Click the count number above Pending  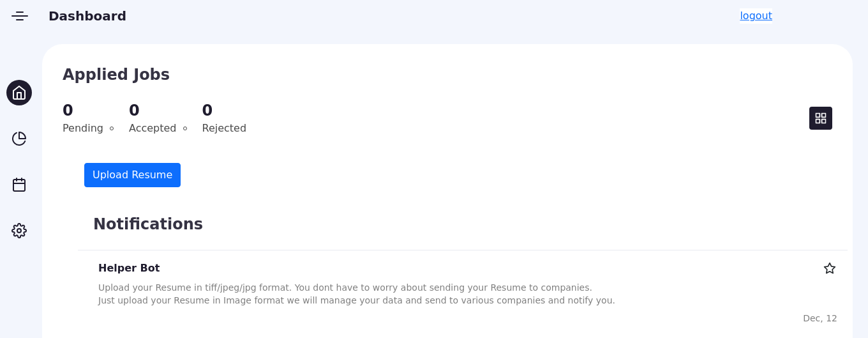[x=68, y=111]
